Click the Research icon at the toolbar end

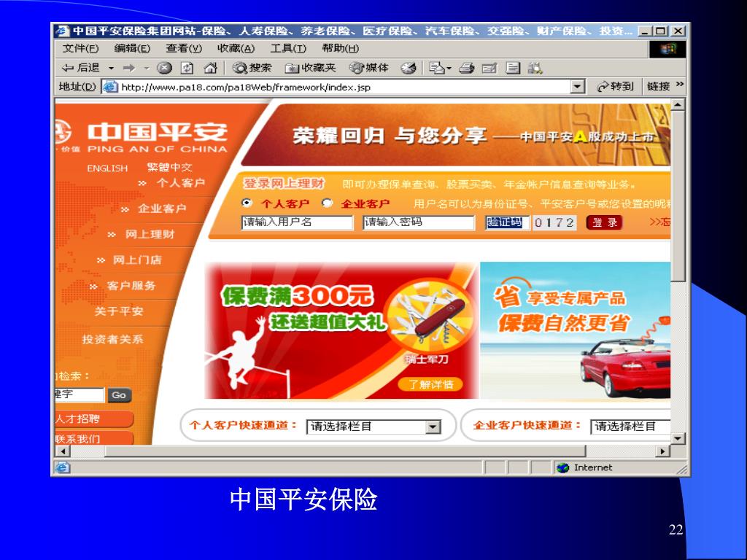tap(535, 68)
